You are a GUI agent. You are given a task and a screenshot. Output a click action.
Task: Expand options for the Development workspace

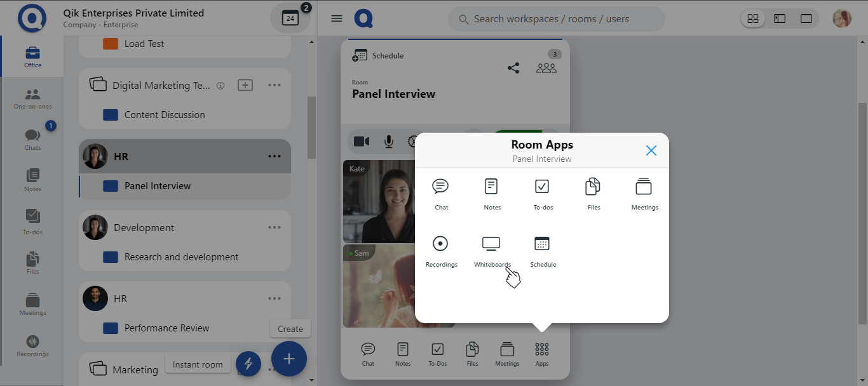275,227
